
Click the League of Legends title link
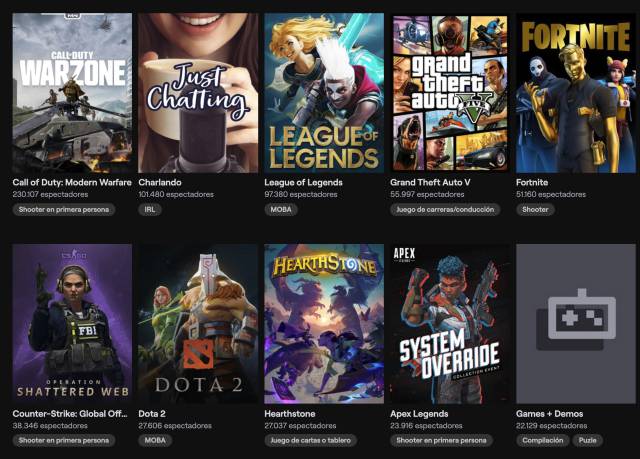coord(303,182)
